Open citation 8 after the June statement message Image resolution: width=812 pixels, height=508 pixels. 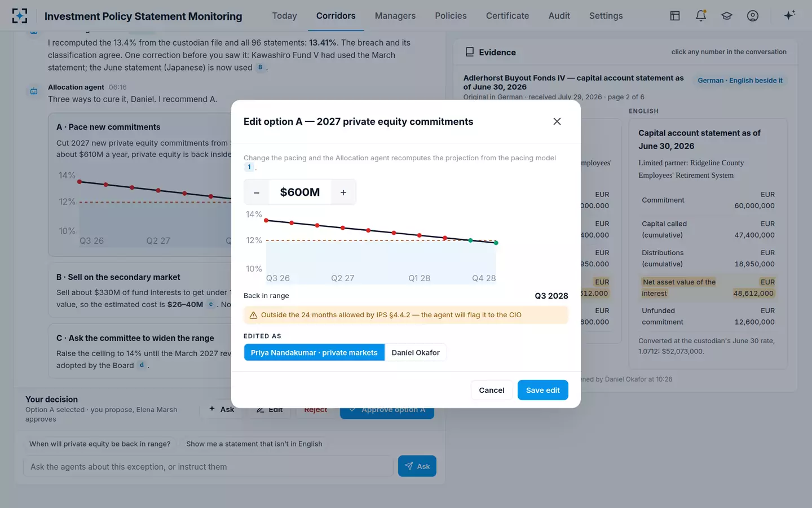click(260, 67)
